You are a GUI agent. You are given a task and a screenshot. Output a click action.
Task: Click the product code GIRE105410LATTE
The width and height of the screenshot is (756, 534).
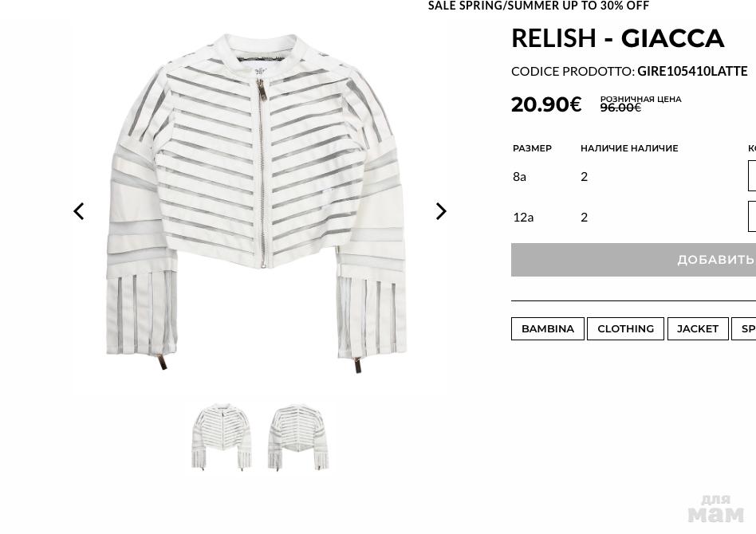[x=692, y=71]
